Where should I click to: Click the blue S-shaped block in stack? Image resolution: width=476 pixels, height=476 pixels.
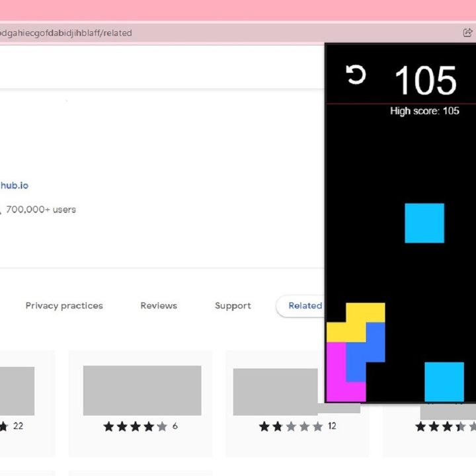click(x=366, y=352)
